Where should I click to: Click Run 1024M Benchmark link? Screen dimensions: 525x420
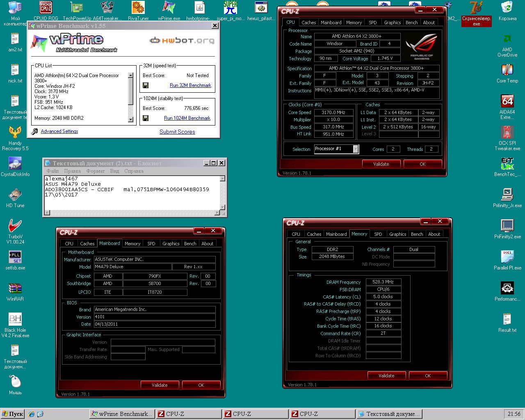click(x=187, y=118)
